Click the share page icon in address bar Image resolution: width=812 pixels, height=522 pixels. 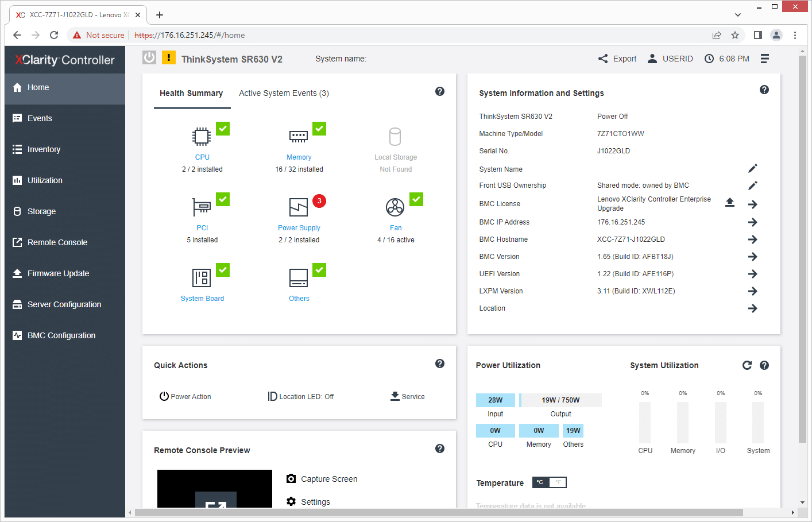click(x=717, y=35)
